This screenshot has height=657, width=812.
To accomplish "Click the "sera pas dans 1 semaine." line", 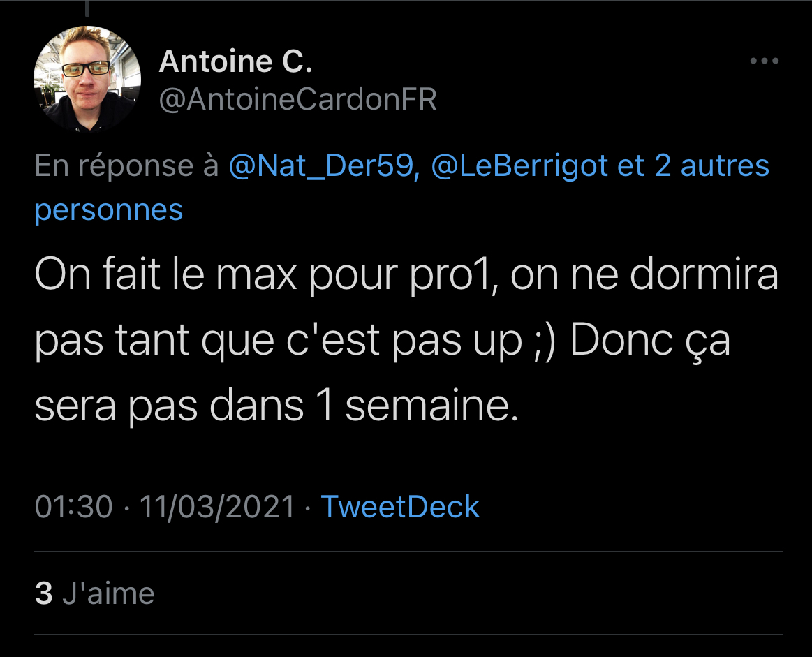I will click(276, 407).
